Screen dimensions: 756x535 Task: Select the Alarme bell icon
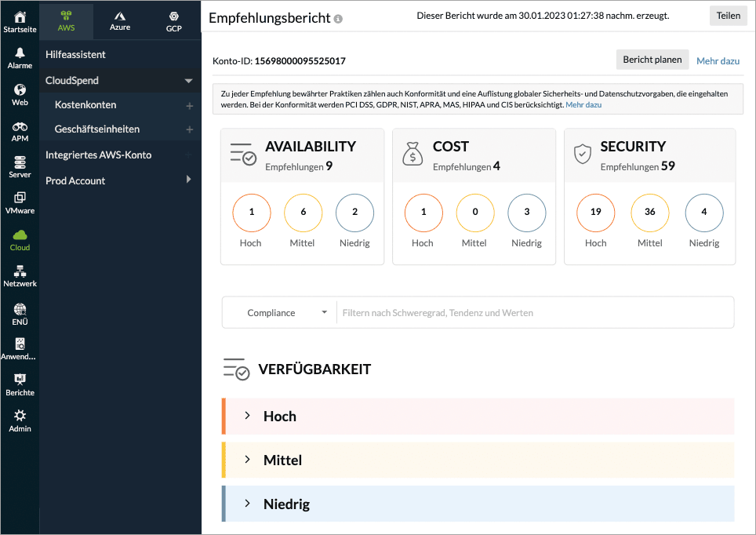(20, 53)
